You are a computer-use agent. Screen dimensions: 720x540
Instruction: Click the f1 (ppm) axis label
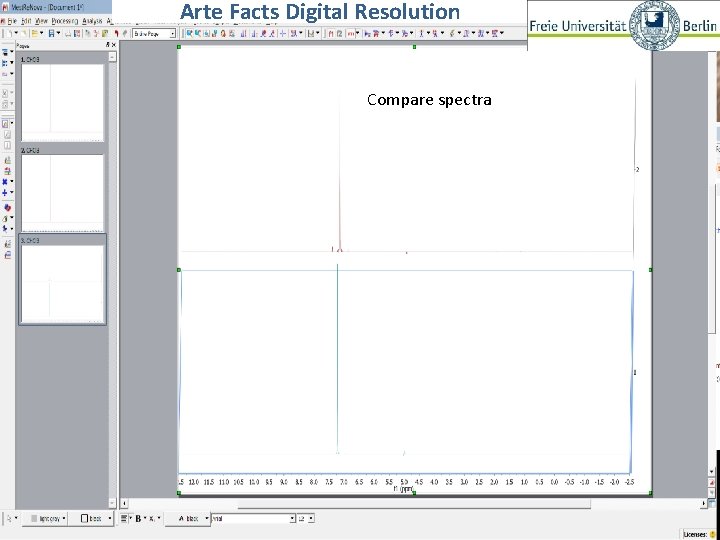403,489
